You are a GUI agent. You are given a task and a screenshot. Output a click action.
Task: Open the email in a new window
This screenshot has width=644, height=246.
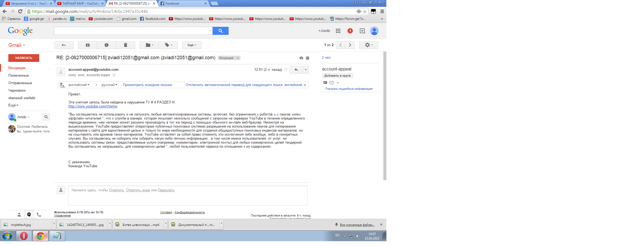[308, 58]
